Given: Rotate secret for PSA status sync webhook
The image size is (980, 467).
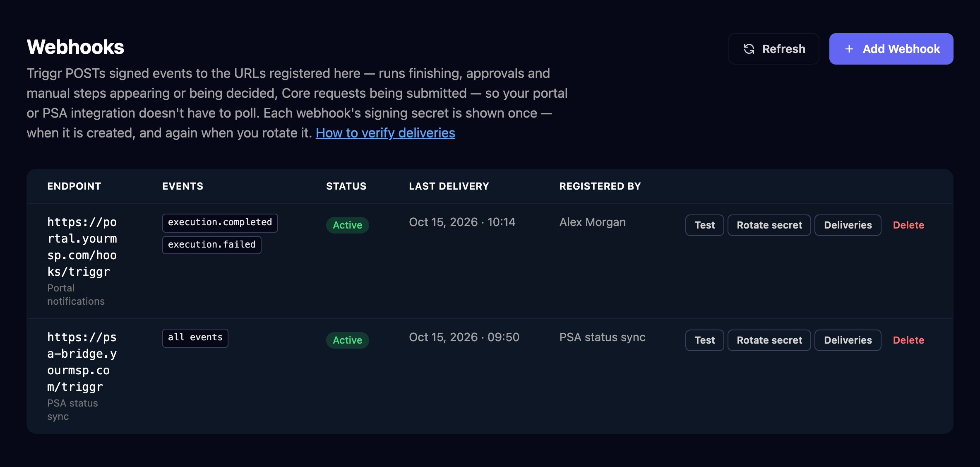Looking at the screenshot, I should [x=769, y=340].
